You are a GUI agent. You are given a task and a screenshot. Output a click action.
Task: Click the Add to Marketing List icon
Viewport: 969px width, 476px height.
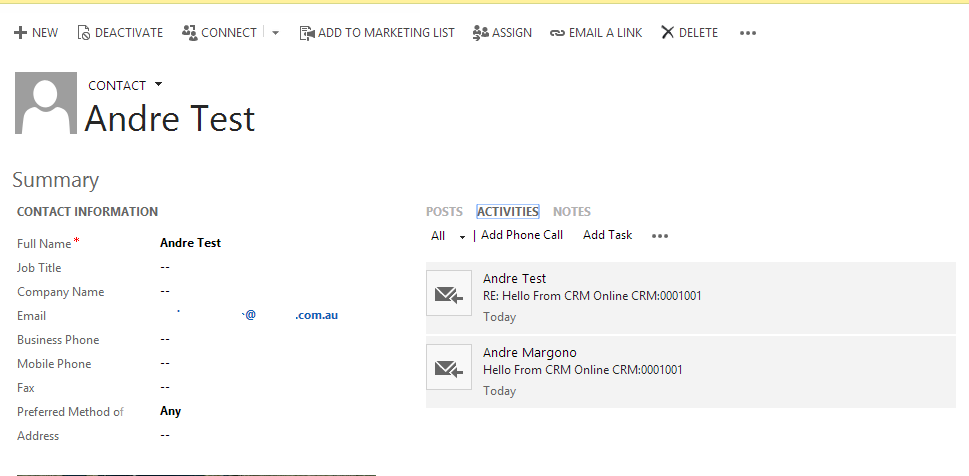point(307,33)
